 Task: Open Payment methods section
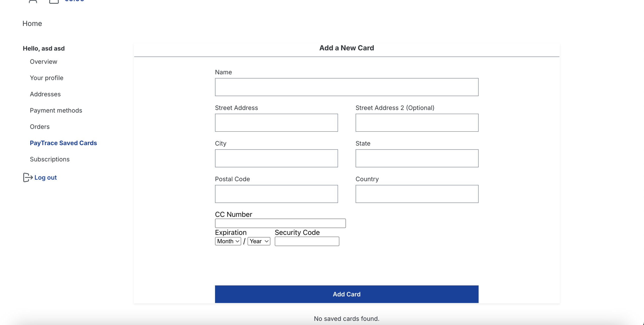pyautogui.click(x=56, y=110)
